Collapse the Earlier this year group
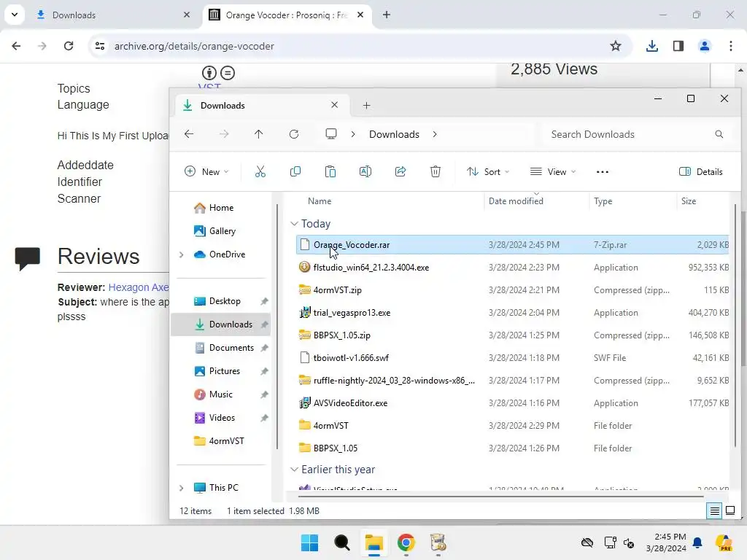The width and height of the screenshot is (747, 560). [295, 470]
